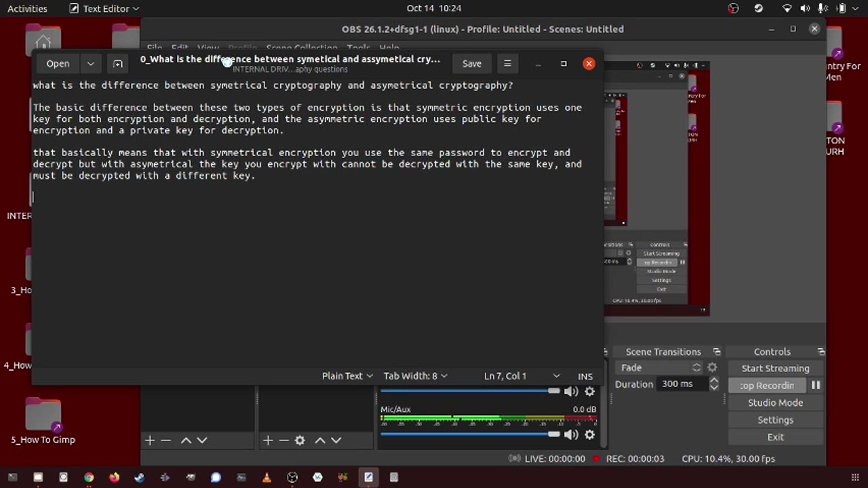868x488 pixels.
Task: Click the Duration 300 ms field
Action: 682,384
